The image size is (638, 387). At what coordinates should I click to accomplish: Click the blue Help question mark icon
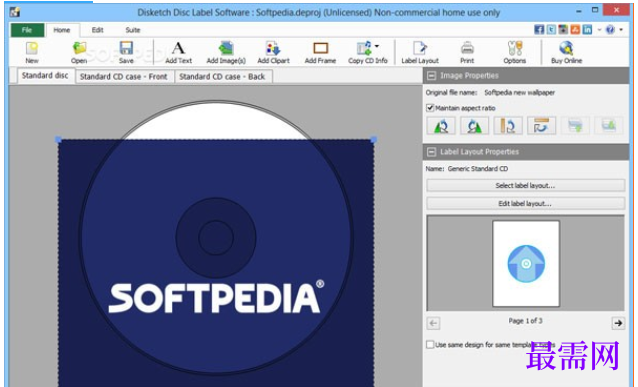coord(610,29)
